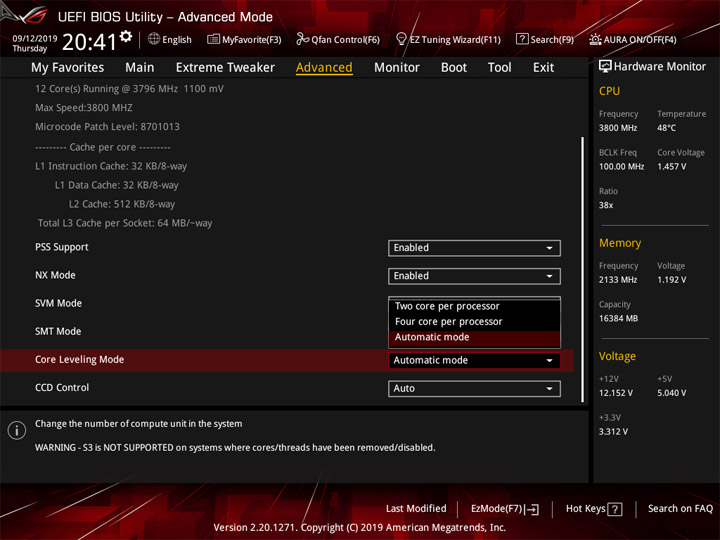Click AURA ON/OFF(F4) label
This screenshot has height=540, width=720.
coord(640,40)
